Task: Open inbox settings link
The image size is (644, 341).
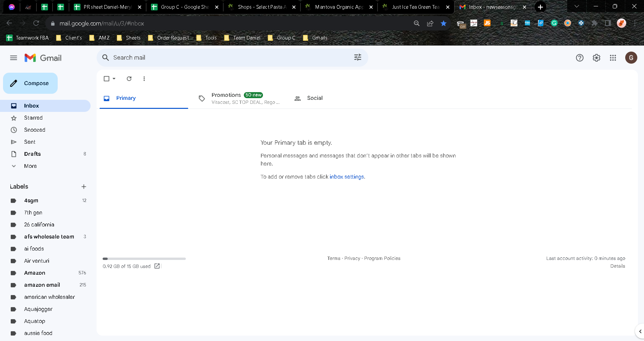Action: (x=347, y=177)
